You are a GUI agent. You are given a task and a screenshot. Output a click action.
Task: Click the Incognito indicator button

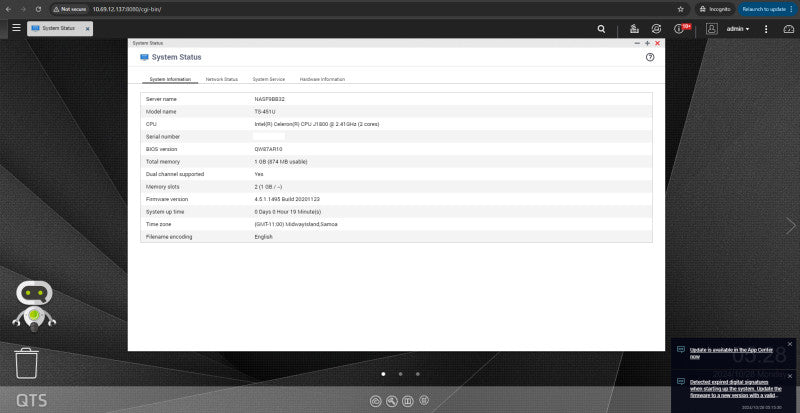715,9
